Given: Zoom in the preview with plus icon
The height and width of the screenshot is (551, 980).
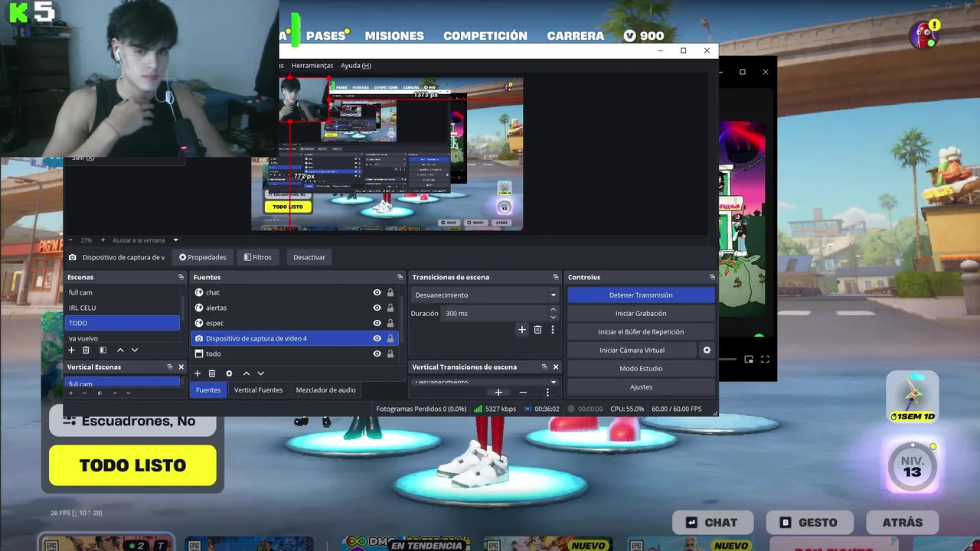Looking at the screenshot, I should (x=102, y=240).
